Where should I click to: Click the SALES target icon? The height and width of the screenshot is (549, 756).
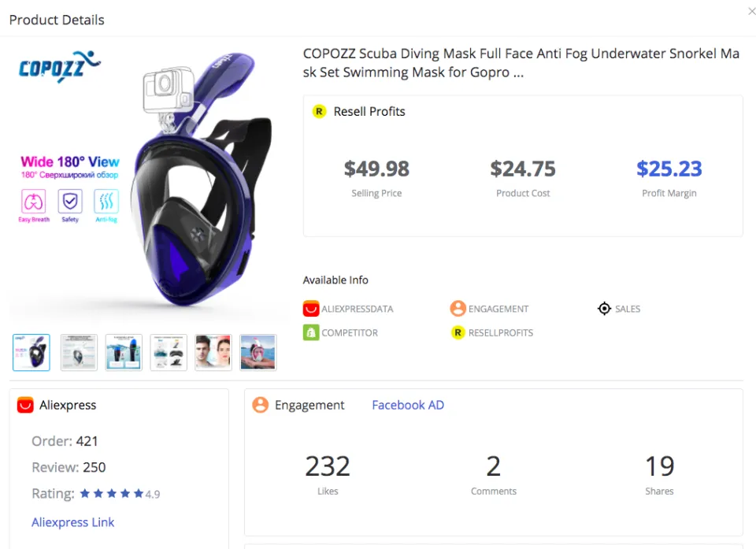point(604,309)
